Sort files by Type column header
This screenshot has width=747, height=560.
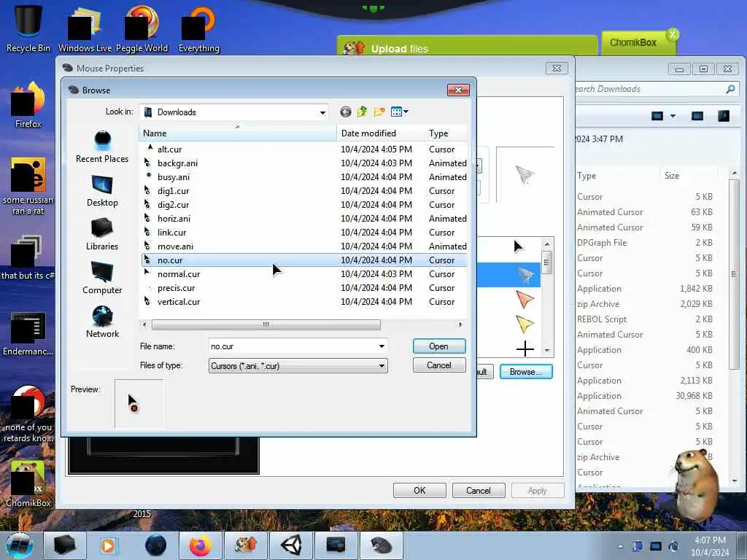point(446,133)
